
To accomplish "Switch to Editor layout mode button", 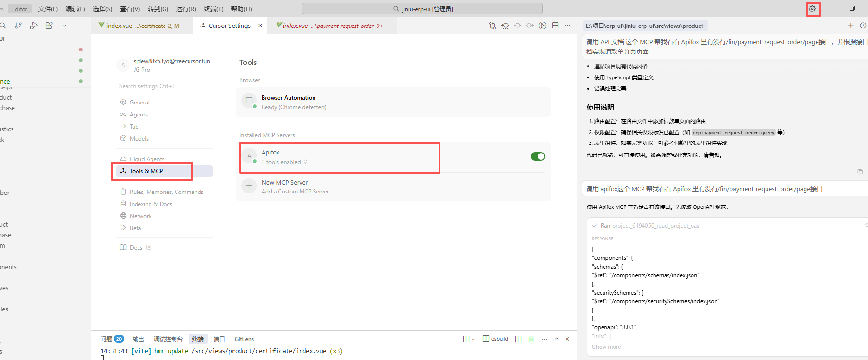I will click(x=20, y=9).
